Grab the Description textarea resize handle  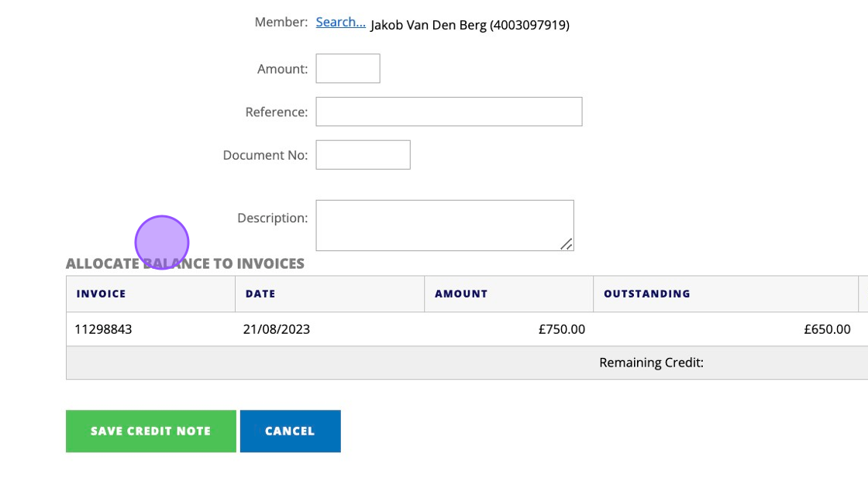tap(567, 244)
